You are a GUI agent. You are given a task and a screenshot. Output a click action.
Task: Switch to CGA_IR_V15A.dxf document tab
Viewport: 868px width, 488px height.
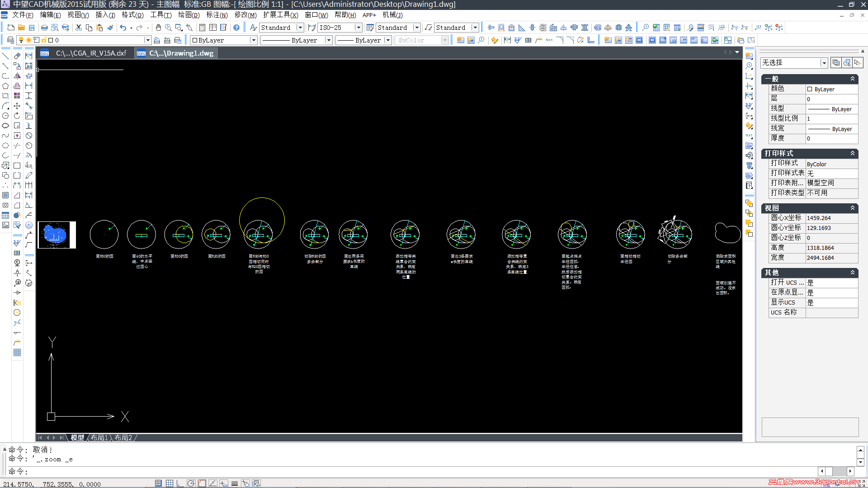(x=91, y=53)
